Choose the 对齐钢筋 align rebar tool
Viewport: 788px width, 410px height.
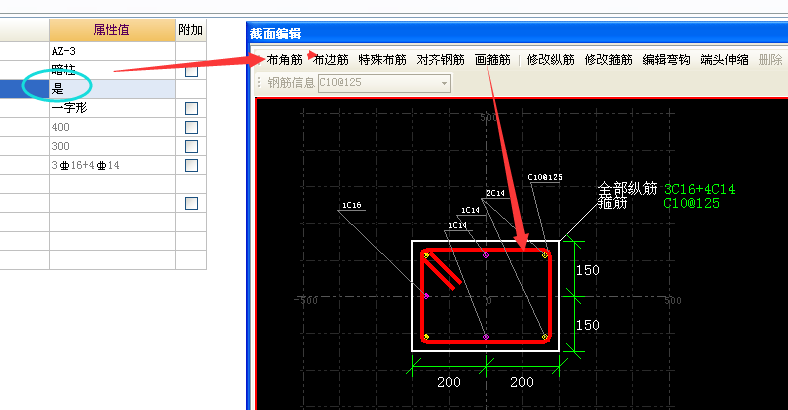point(441,60)
